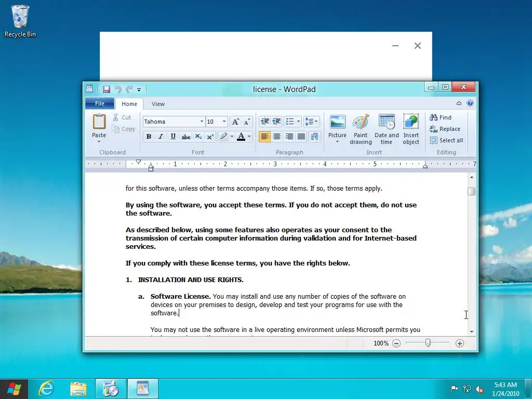This screenshot has height=399, width=532.
Task: Zoom in with plus button
Action: pyautogui.click(x=459, y=343)
